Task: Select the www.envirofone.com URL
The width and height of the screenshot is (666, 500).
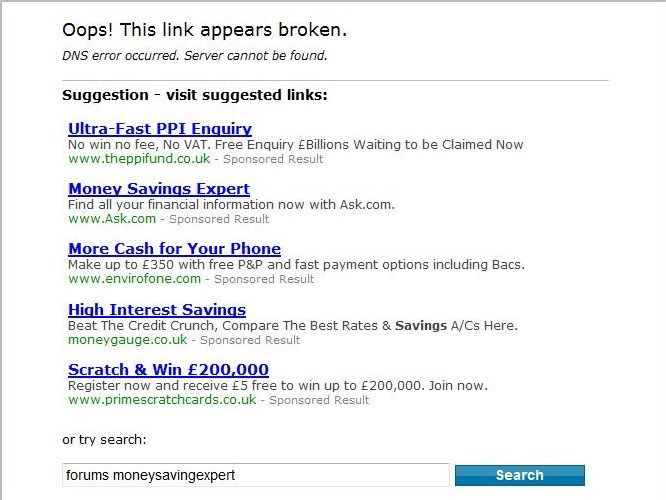Action: (134, 279)
